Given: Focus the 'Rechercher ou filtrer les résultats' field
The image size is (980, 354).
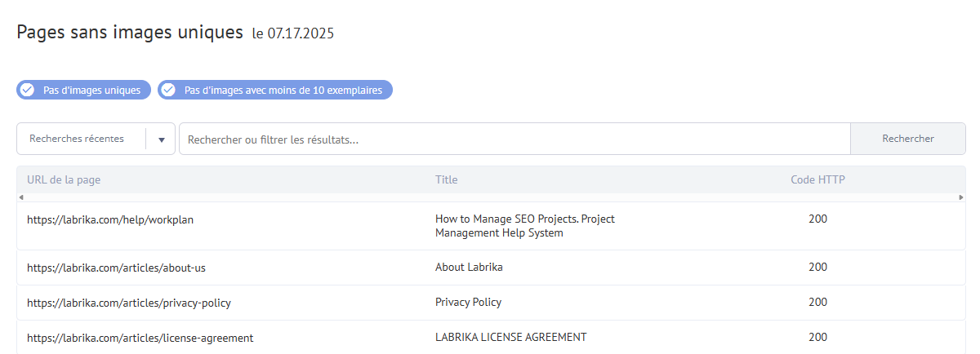Looking at the screenshot, I should [x=514, y=139].
